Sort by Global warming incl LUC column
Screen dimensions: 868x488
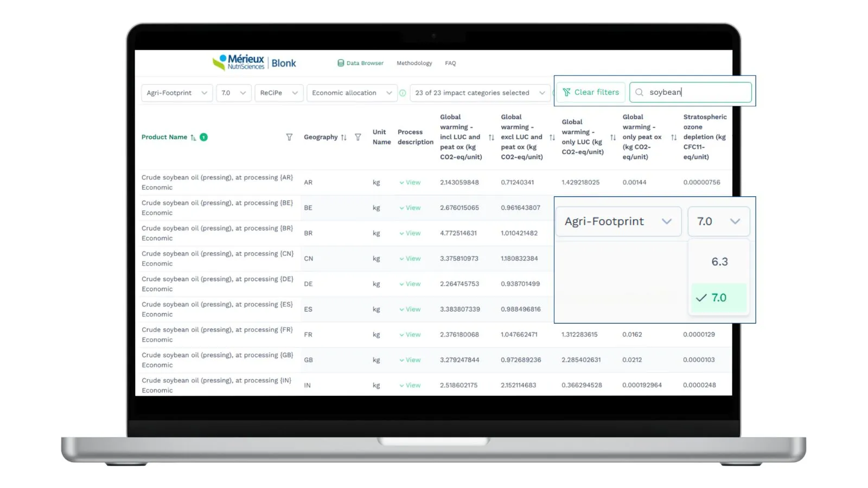click(x=491, y=137)
